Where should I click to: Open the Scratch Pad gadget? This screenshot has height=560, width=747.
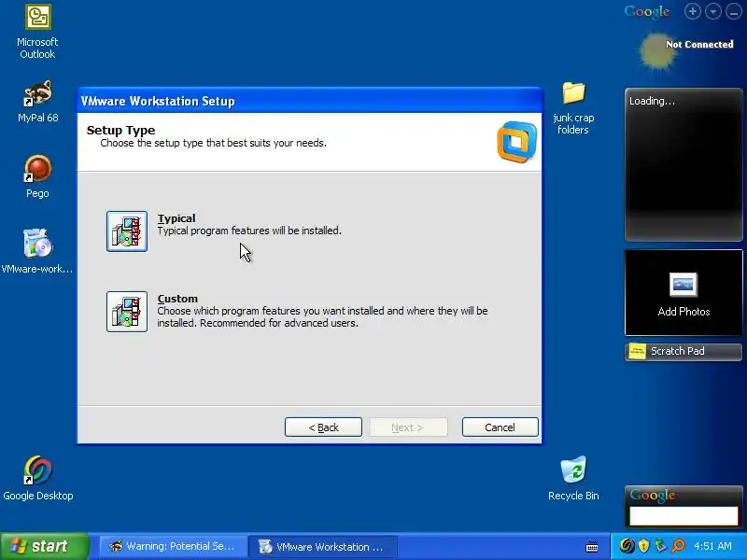pyautogui.click(x=684, y=352)
